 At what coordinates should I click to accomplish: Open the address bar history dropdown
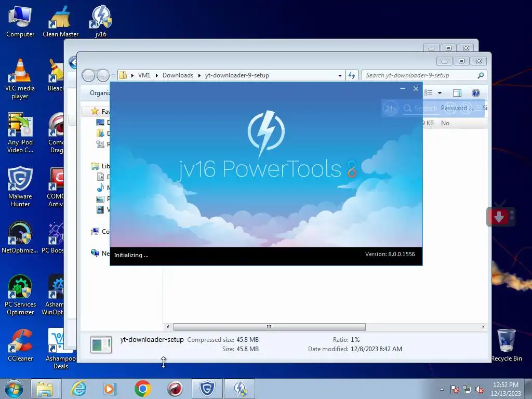(x=340, y=76)
